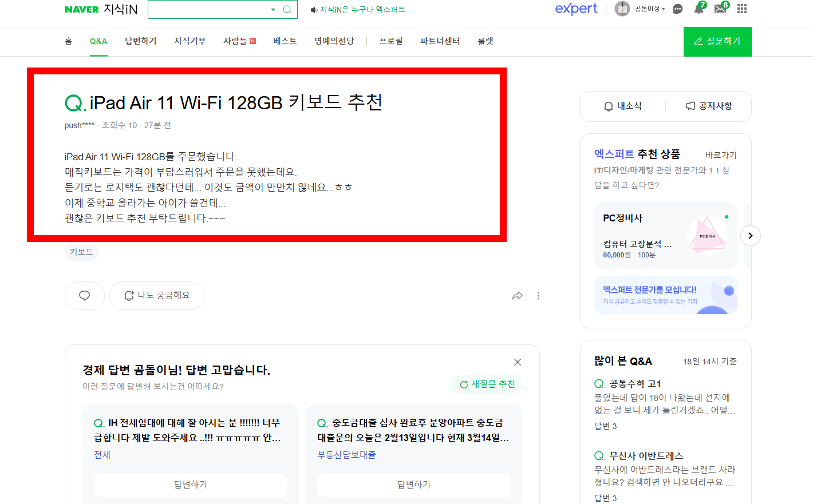Go to the 홈 tab

click(69, 41)
